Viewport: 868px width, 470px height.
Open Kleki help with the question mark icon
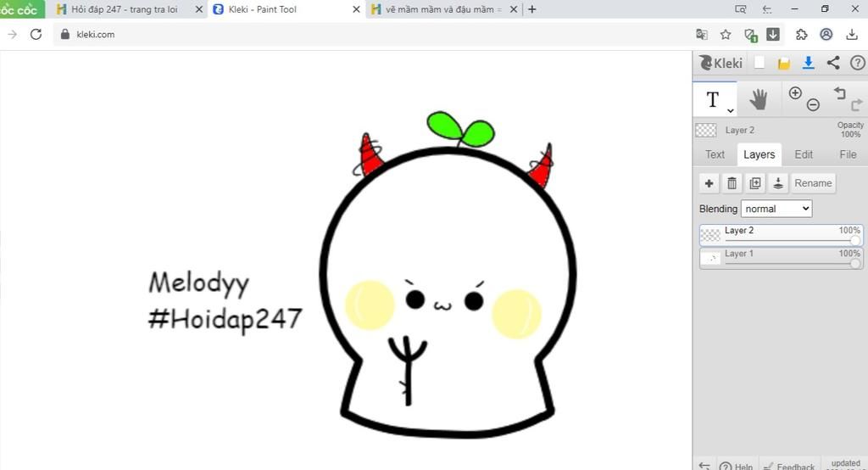(x=858, y=63)
